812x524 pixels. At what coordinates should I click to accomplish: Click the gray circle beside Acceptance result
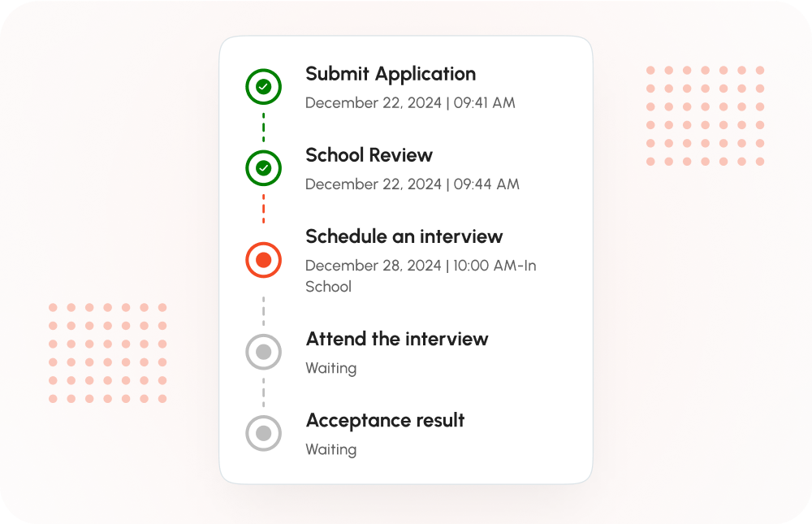point(263,433)
